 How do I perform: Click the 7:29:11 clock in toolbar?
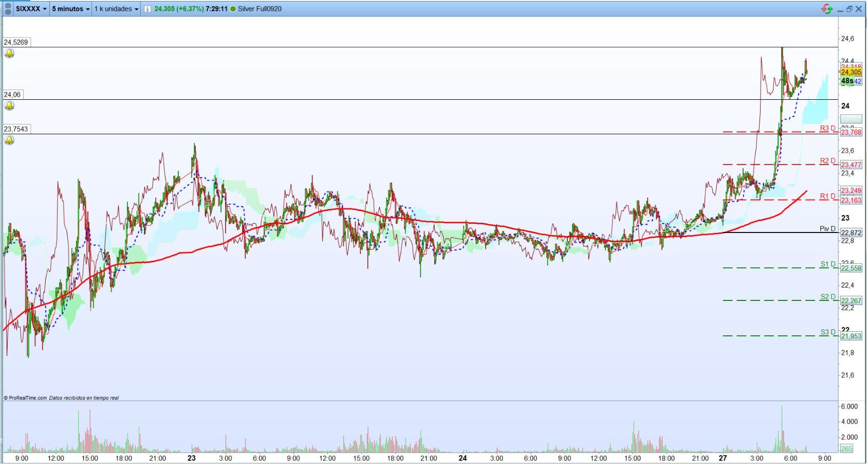(216, 9)
